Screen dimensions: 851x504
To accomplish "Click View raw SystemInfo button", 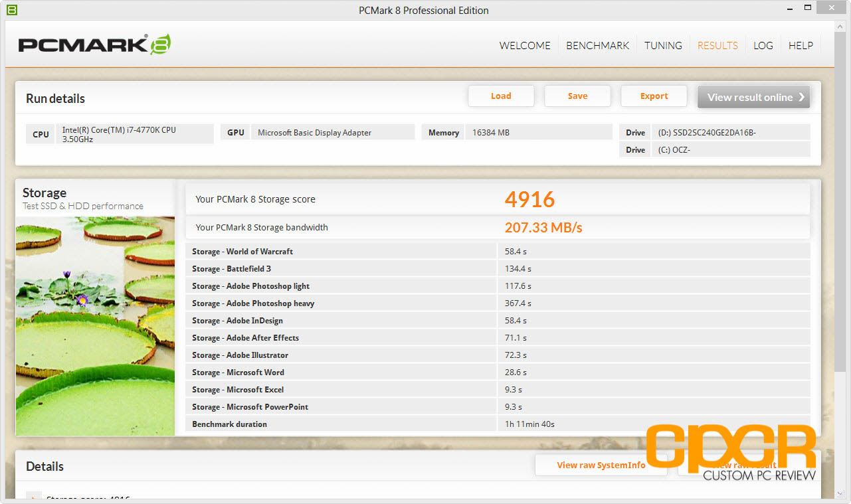I will click(601, 465).
